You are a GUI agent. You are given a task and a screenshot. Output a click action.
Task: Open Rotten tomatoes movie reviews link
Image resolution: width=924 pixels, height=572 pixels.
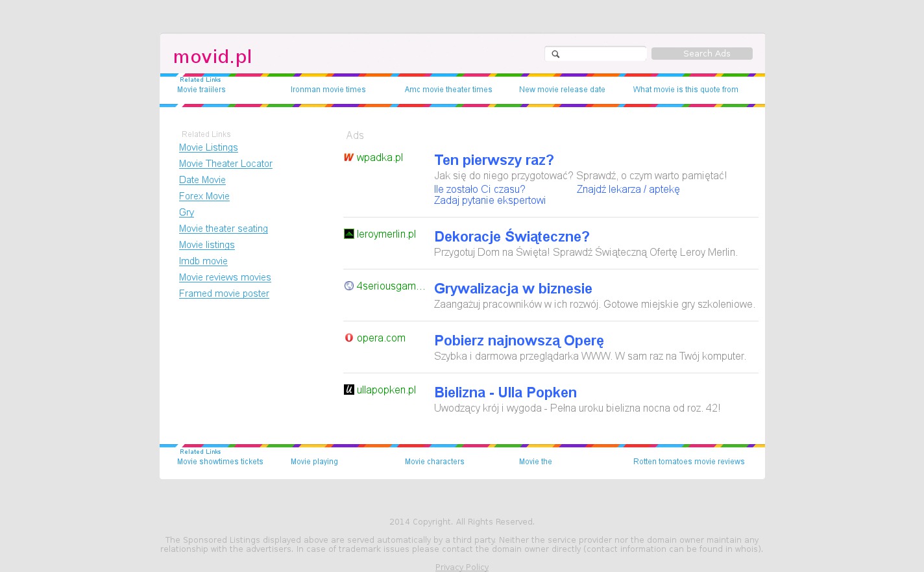tap(688, 462)
